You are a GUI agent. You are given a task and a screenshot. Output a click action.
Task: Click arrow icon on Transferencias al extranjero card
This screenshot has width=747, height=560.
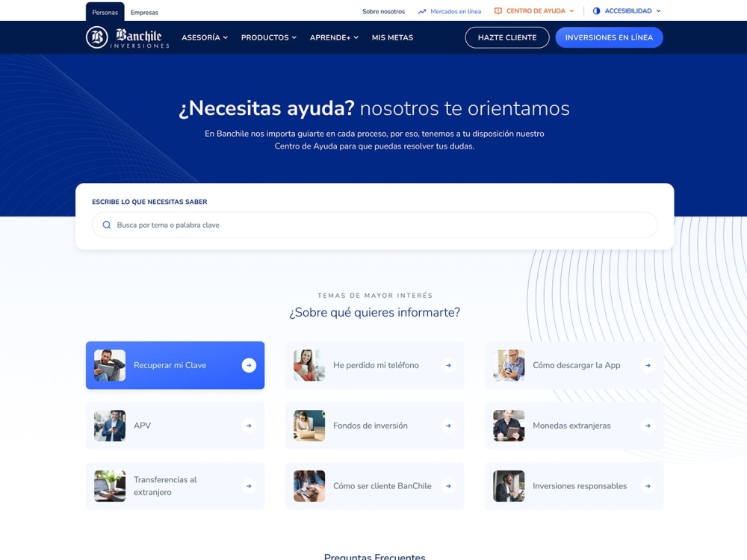pyautogui.click(x=249, y=486)
